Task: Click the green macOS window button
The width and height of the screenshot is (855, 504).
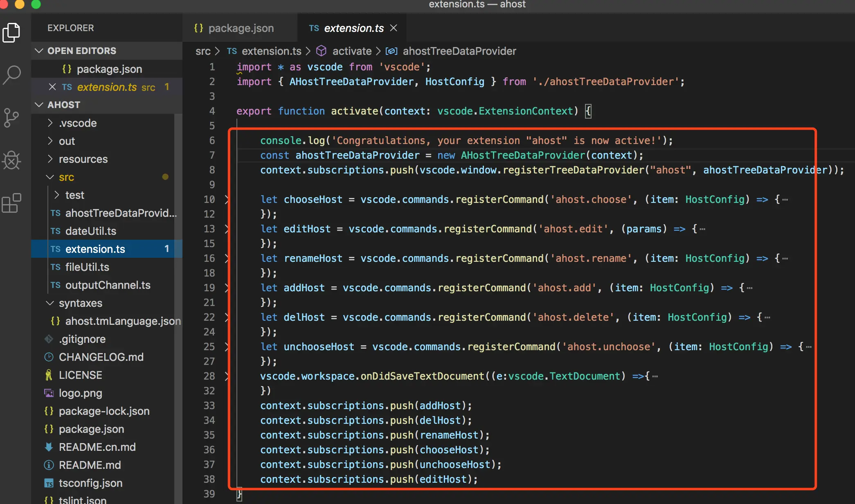Action: [x=36, y=4]
